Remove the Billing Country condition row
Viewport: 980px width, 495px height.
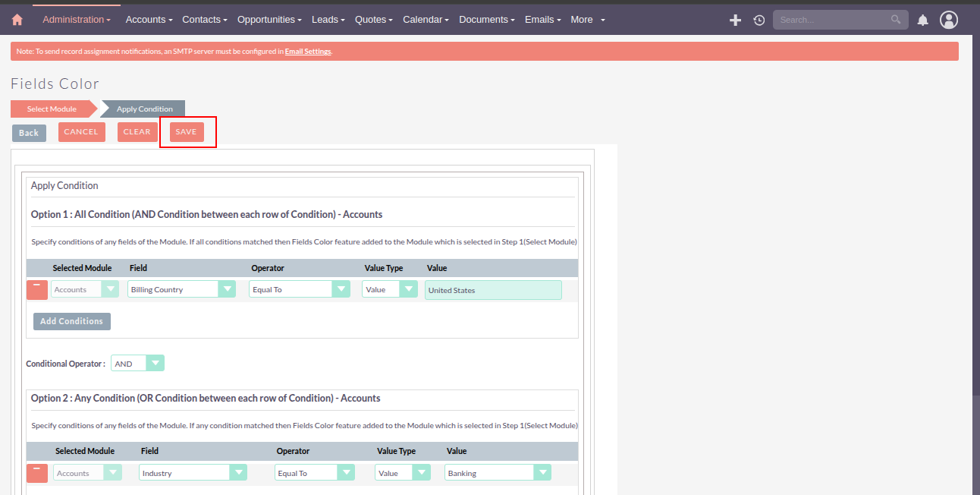36,289
